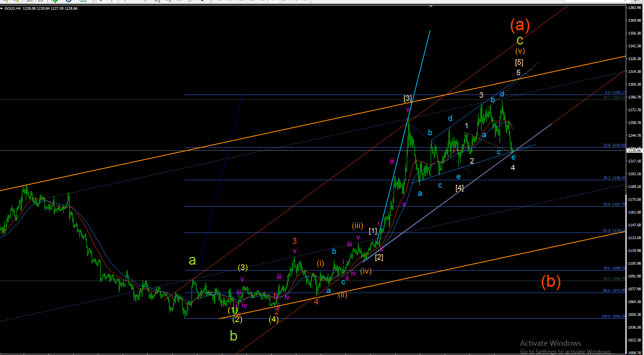The height and width of the screenshot is (355, 644).
Task: Click price scale value 1258.78
Action: click(x=635, y=123)
